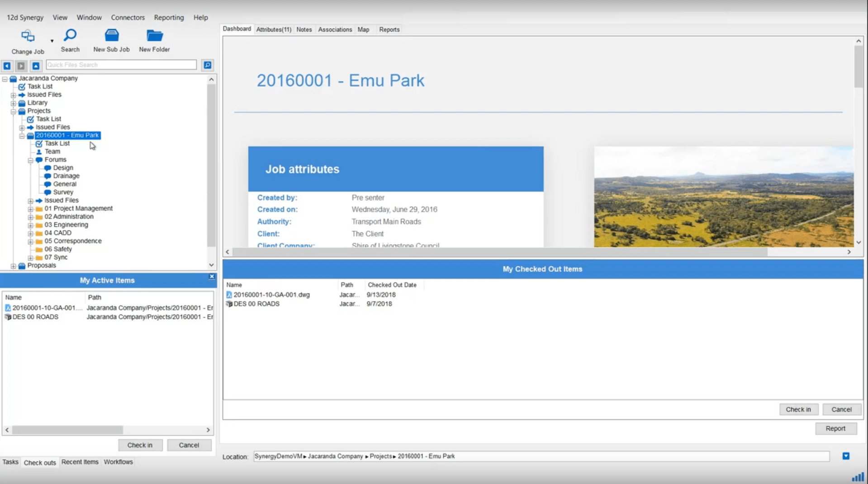Switch to the Tasks bottom tab
The height and width of the screenshot is (484, 868).
coord(10,462)
